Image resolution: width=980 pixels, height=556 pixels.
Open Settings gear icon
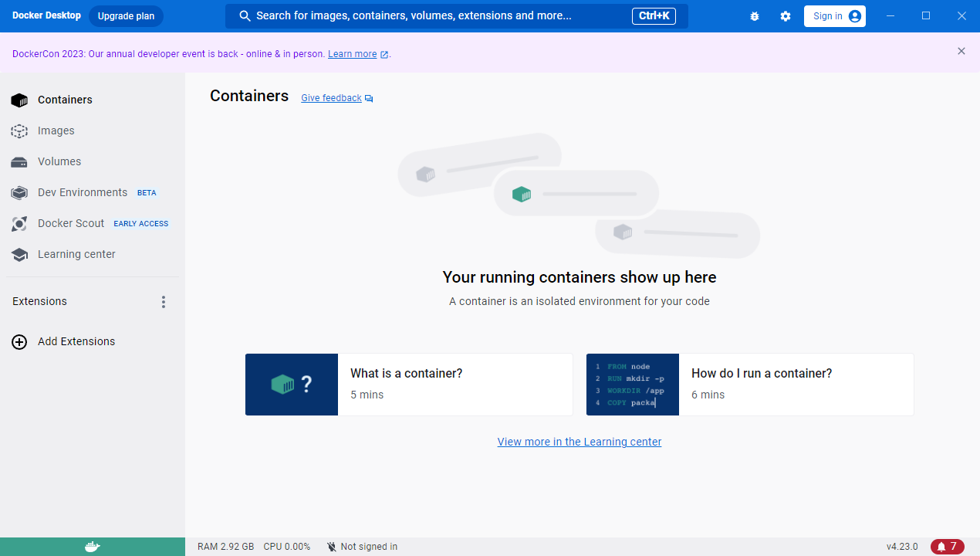tap(786, 16)
